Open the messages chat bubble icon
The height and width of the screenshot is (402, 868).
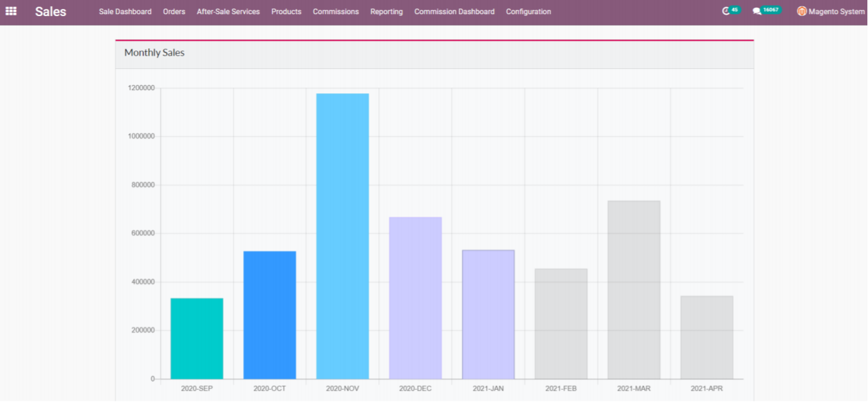click(756, 11)
